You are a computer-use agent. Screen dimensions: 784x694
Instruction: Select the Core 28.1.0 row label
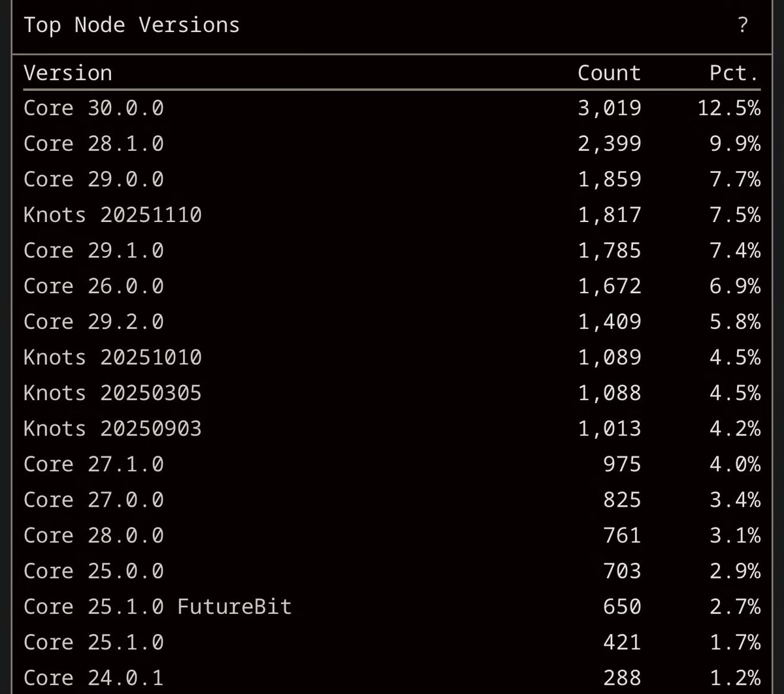click(x=93, y=144)
